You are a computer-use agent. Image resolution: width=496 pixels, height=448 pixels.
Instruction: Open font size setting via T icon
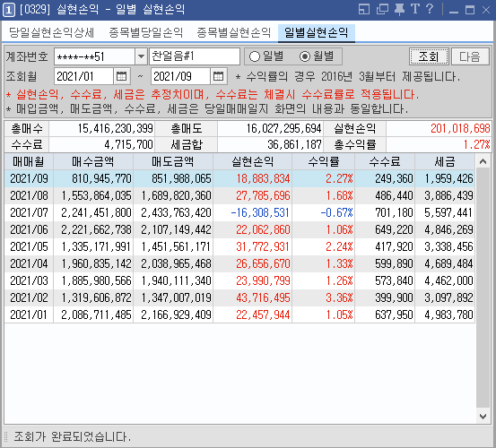414,9
